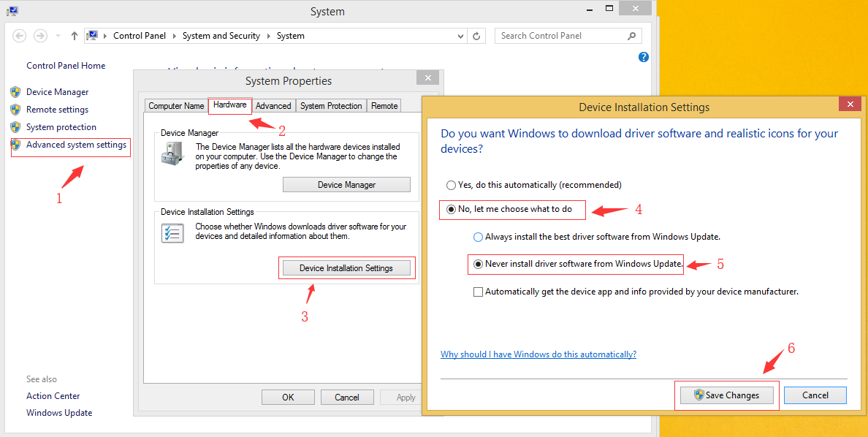
Task: Click shield icon beside System protection
Action: coord(15,127)
